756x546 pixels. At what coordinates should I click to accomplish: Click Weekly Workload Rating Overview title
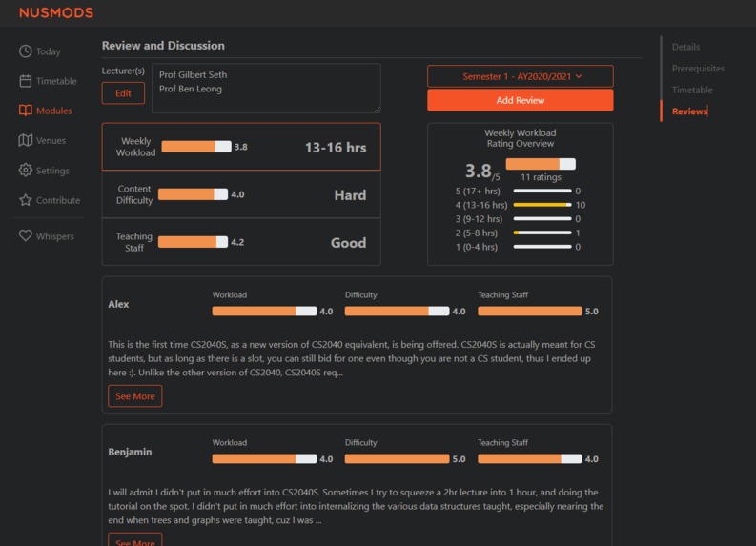point(521,138)
